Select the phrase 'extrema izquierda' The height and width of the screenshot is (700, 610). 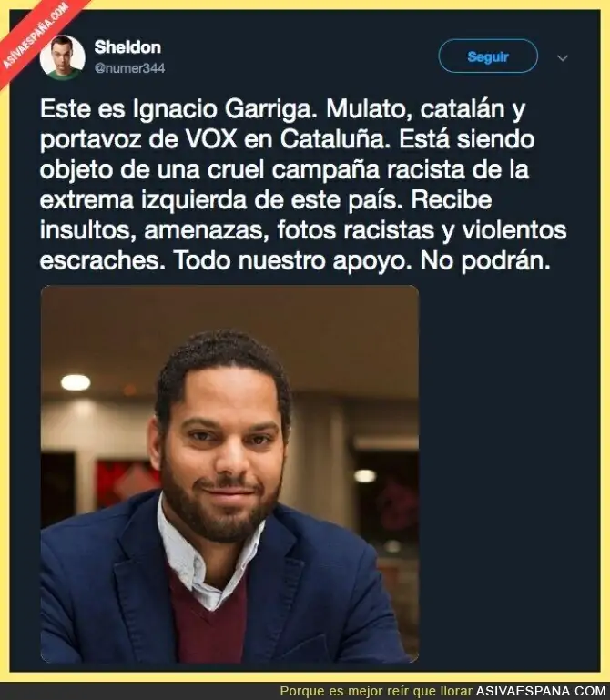point(143,200)
